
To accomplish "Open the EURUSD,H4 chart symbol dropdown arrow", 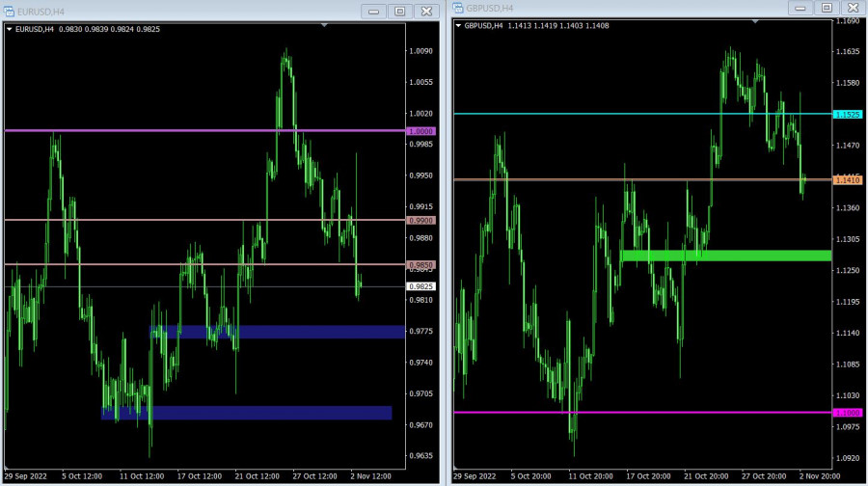I will pyautogui.click(x=9, y=29).
